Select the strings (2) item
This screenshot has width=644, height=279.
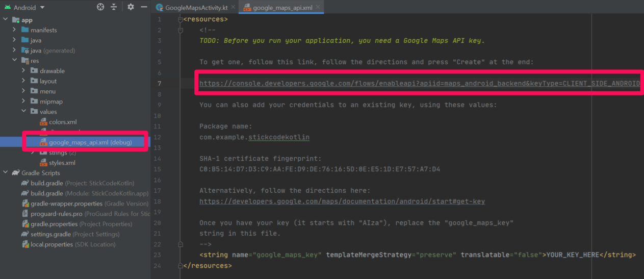[63, 153]
